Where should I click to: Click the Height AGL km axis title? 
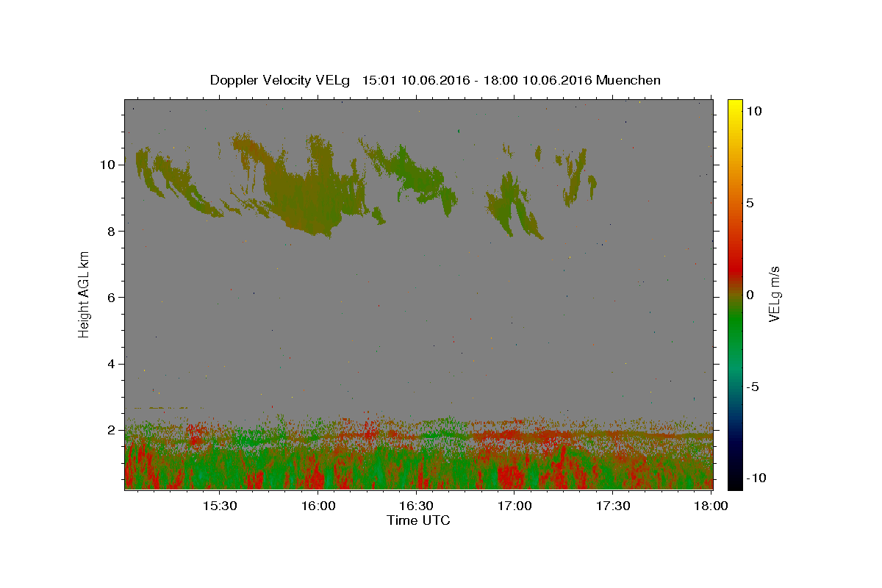click(x=85, y=294)
